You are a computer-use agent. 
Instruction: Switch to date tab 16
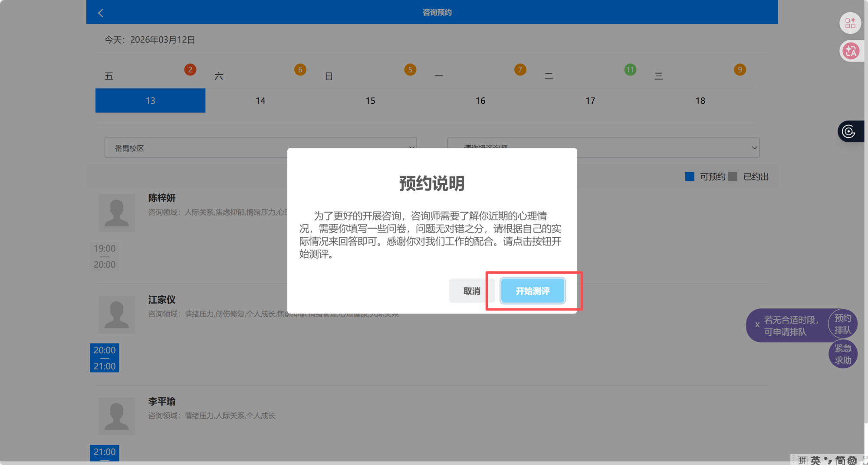tap(480, 101)
